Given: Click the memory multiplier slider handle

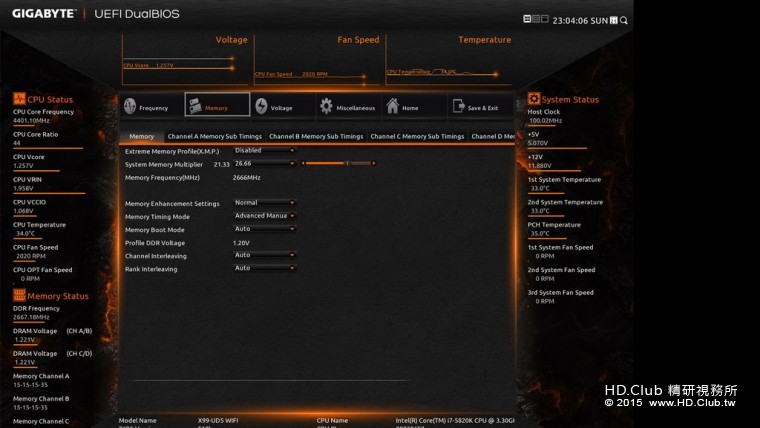Looking at the screenshot, I should coord(347,163).
